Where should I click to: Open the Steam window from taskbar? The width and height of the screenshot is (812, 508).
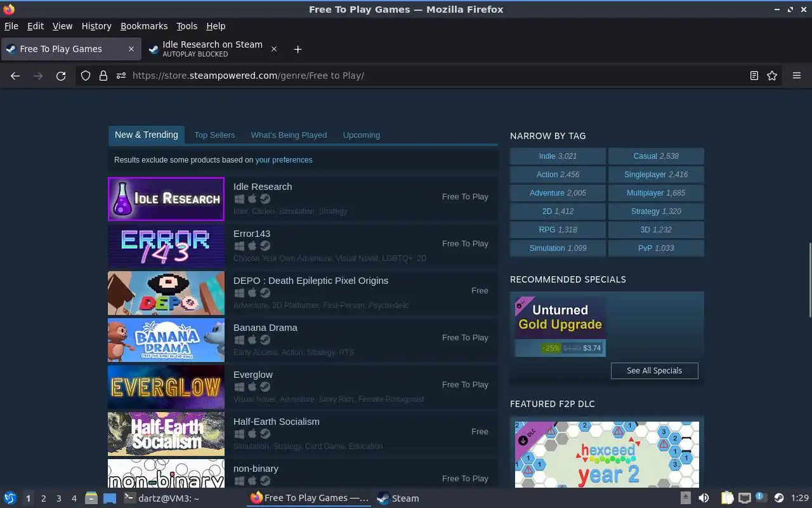398,498
